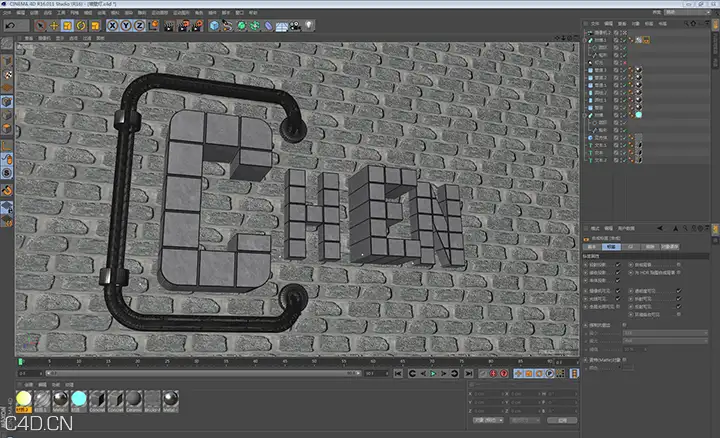The height and width of the screenshot is (438, 720).
Task: Click the current frame input field at the timeline's left
Action: click(30, 374)
